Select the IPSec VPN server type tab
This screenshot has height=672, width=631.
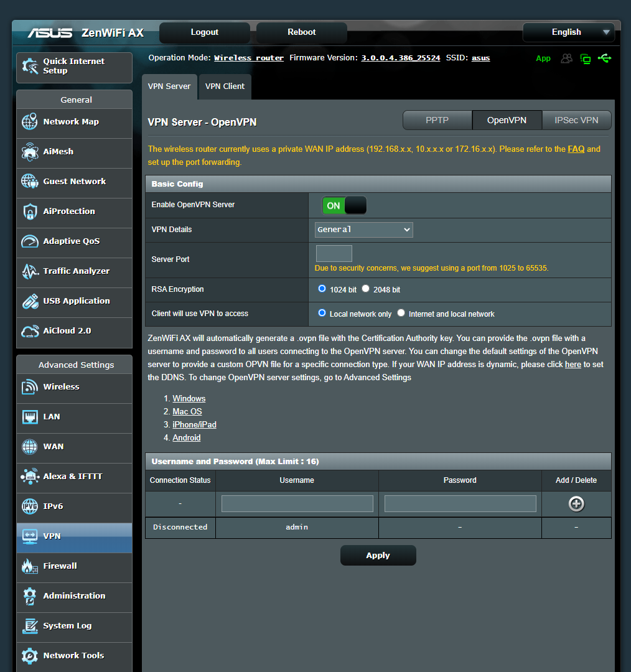point(577,121)
